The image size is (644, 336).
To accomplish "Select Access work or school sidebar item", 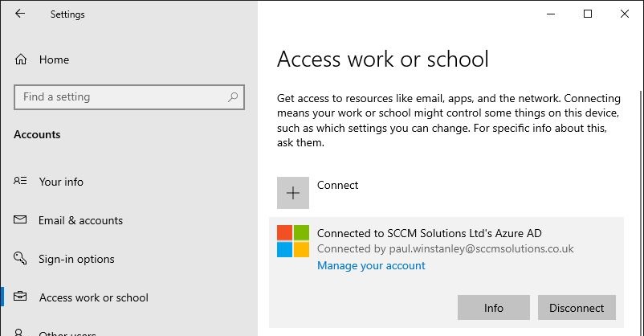I will (93, 297).
